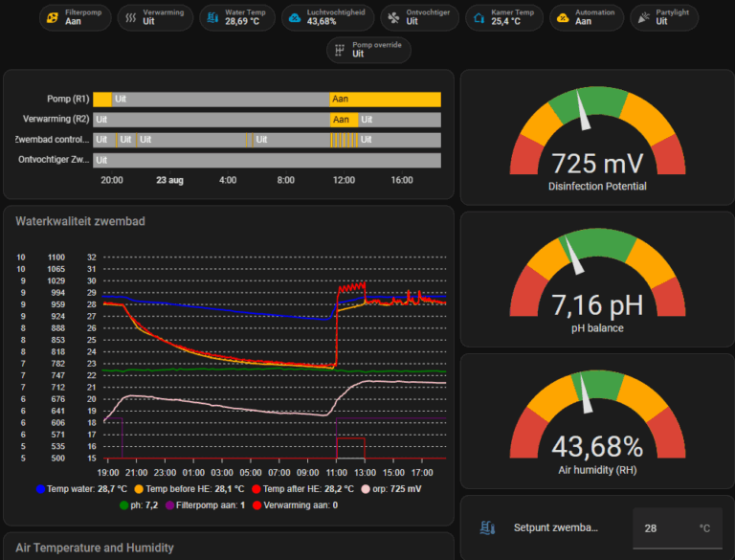Toggle the Filterpomp aan legend entry
Image resolution: width=735 pixels, height=560 pixels.
(208, 504)
